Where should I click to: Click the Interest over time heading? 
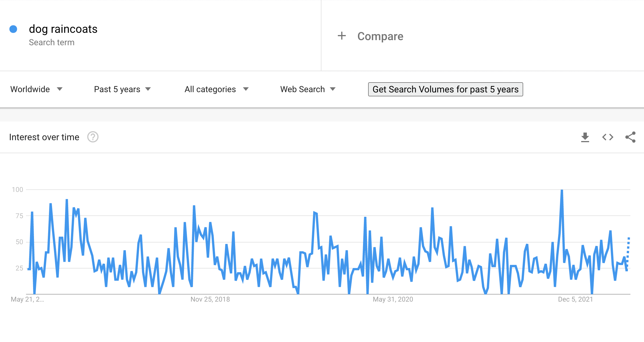click(44, 137)
